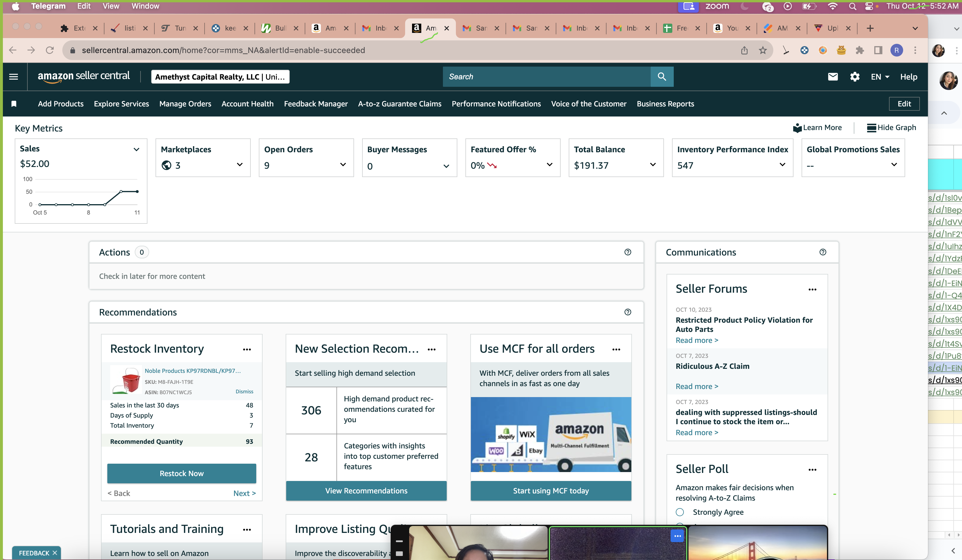Open the Chrome profile avatar R
This screenshot has height=560, width=962.
[x=896, y=50]
